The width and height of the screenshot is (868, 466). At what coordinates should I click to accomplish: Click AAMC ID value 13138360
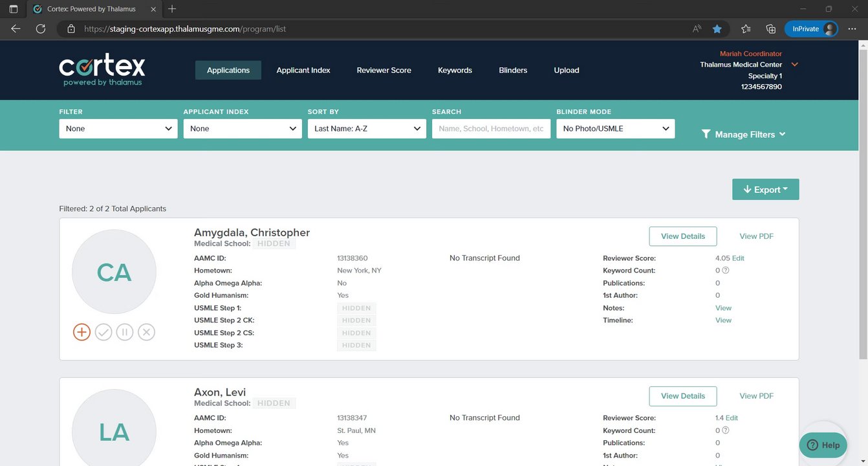pyautogui.click(x=353, y=258)
